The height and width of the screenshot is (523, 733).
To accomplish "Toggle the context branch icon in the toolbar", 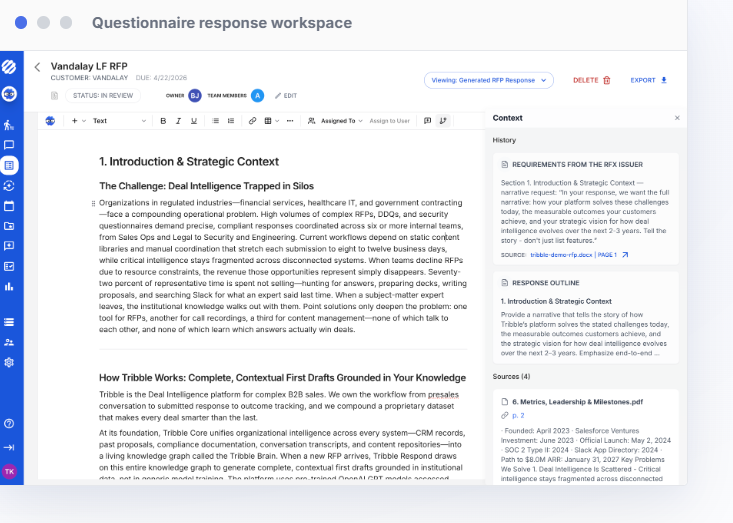I will pyautogui.click(x=443, y=121).
